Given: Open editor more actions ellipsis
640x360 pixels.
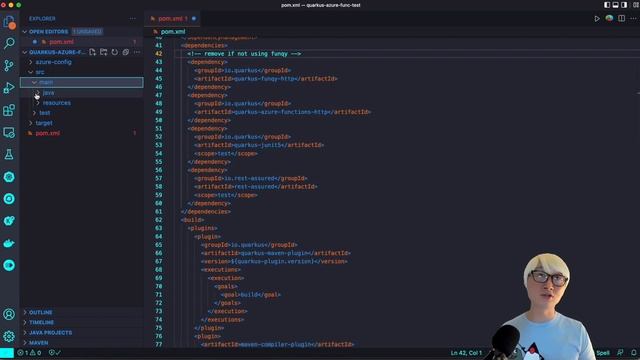Looking at the screenshot, I should coord(633,18).
